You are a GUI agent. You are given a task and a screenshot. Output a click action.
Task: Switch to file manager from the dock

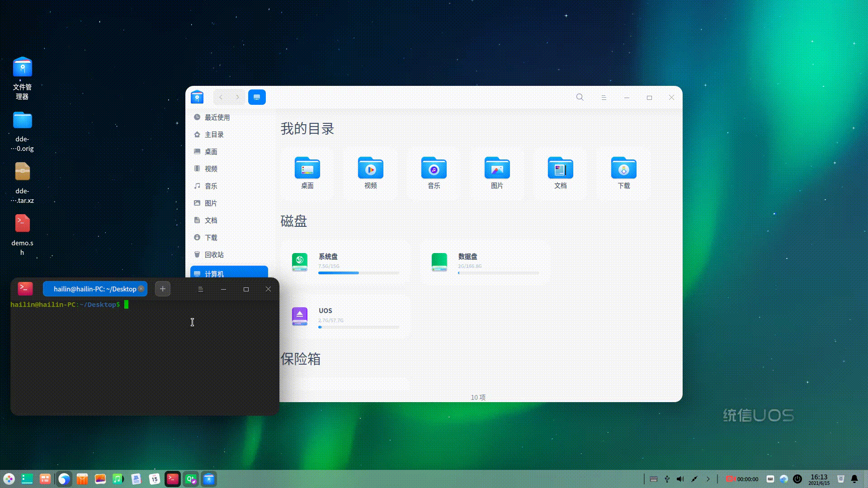209,479
